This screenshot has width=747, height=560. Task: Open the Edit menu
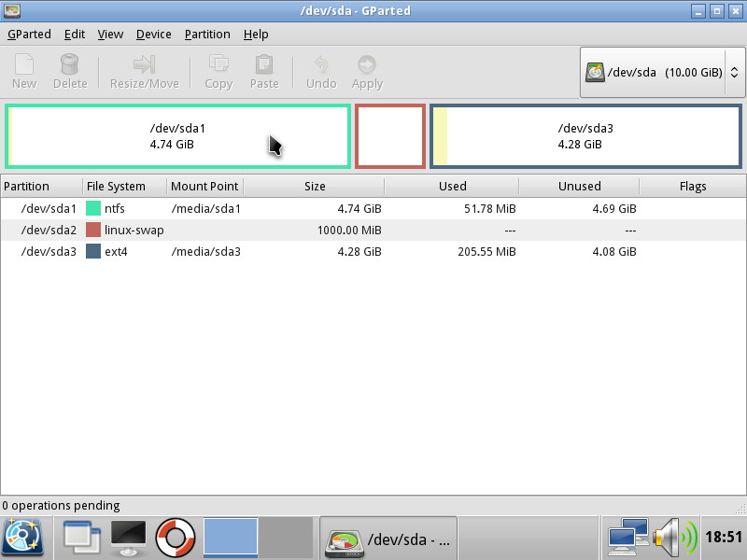75,35
